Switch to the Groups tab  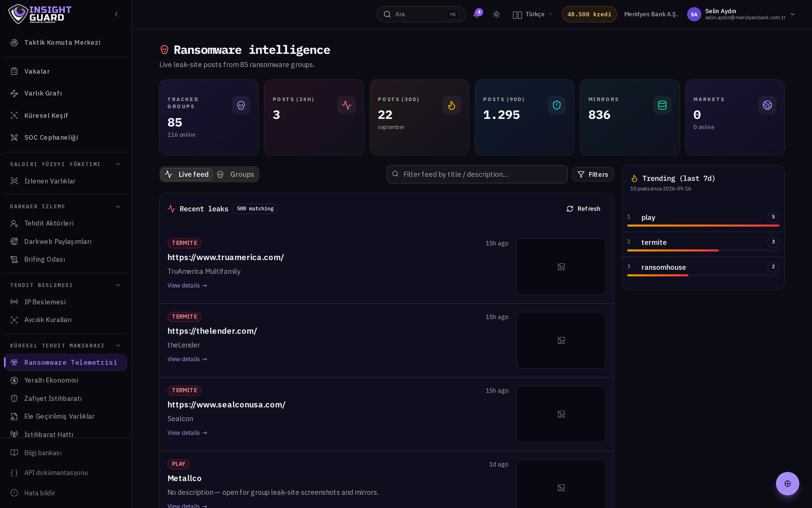[235, 174]
